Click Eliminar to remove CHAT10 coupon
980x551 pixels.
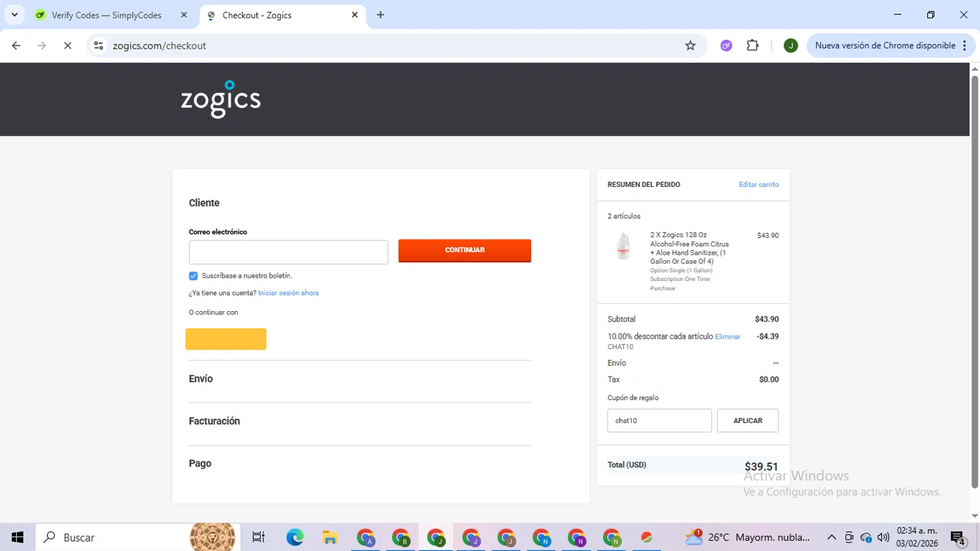[x=727, y=337]
